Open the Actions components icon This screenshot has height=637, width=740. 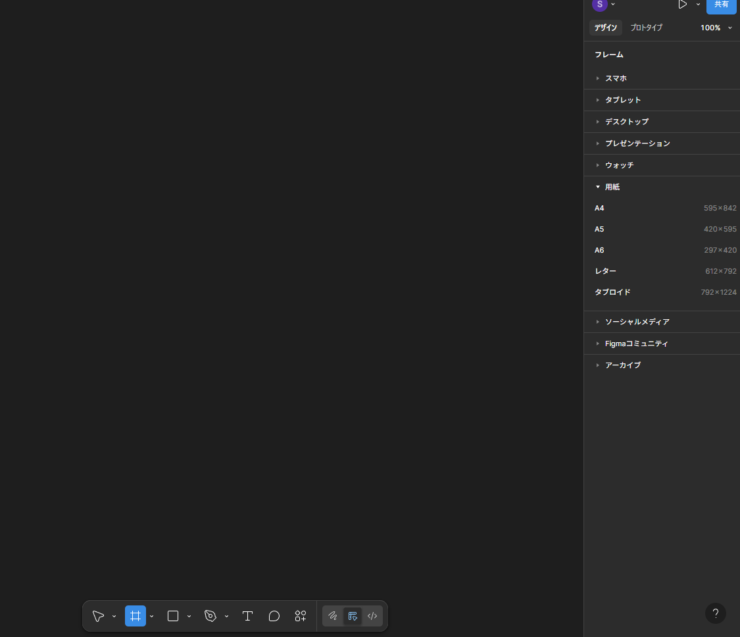coord(300,616)
